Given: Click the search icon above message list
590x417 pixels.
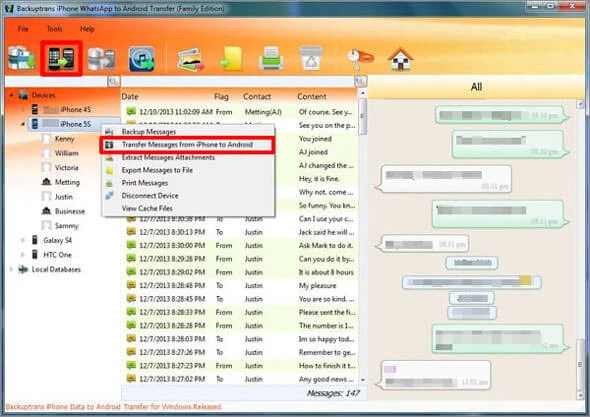Looking at the screenshot, I should pyautogui.click(x=360, y=81).
